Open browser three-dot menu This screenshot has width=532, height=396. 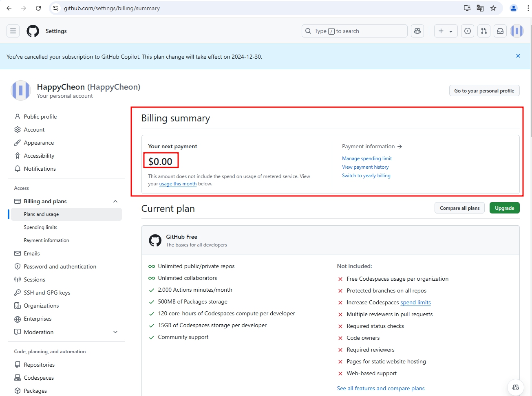(x=528, y=8)
